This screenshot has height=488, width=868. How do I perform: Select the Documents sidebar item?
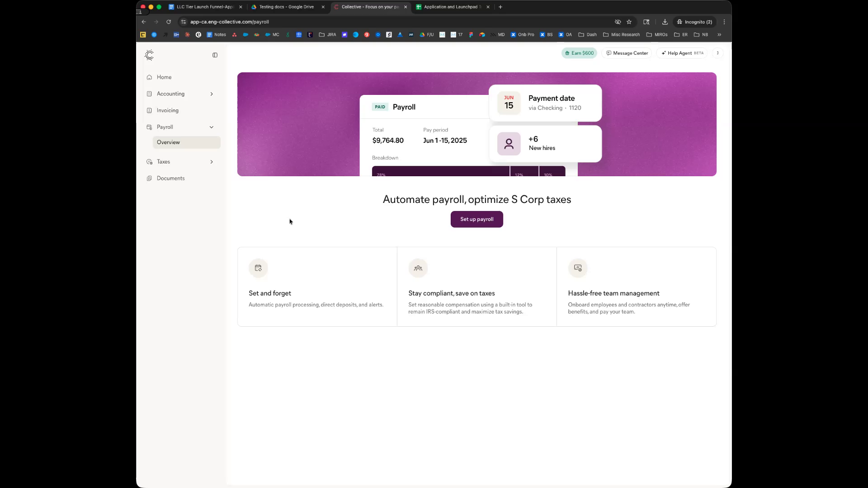pyautogui.click(x=170, y=178)
